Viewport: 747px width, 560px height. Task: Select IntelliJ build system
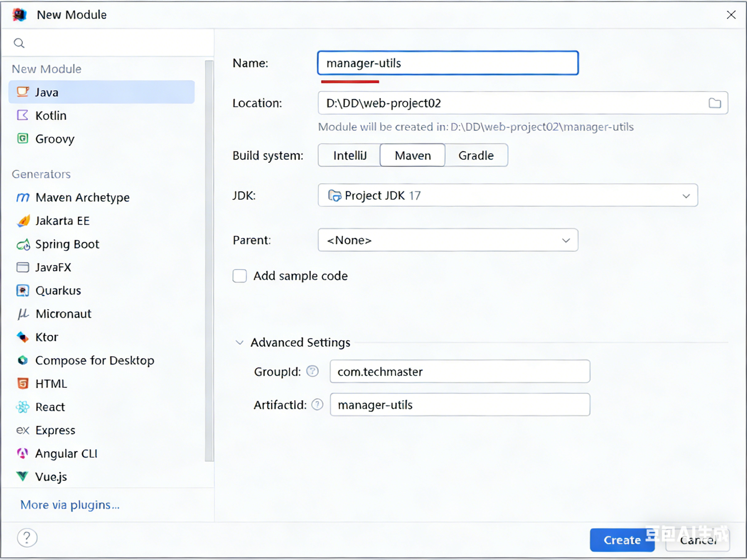tap(349, 155)
